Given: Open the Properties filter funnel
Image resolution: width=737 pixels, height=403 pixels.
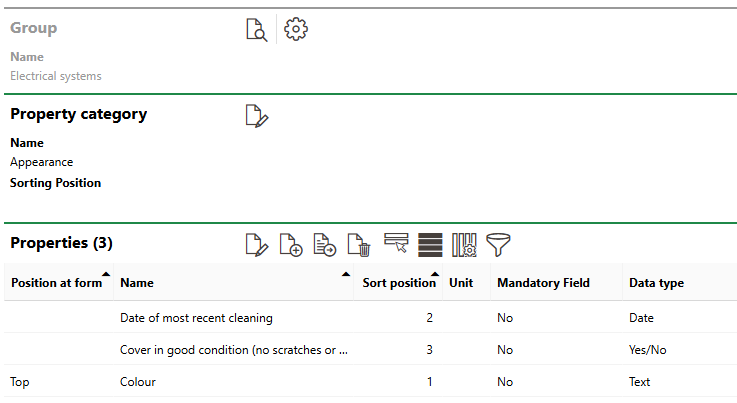Looking at the screenshot, I should click(x=498, y=244).
